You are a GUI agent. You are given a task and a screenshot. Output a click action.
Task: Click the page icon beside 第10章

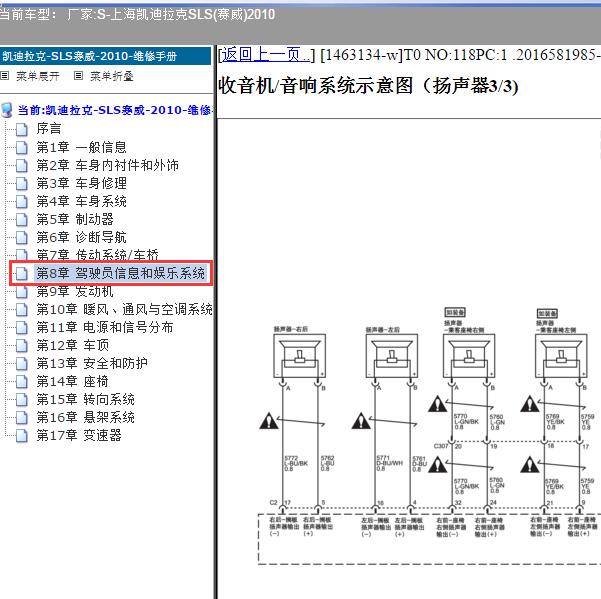pos(22,310)
